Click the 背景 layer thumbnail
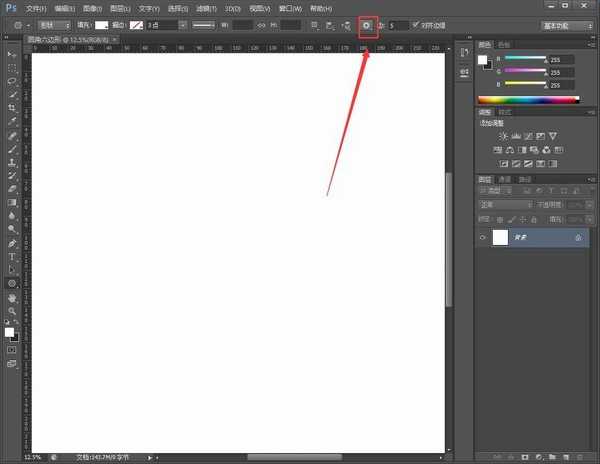 [500, 238]
